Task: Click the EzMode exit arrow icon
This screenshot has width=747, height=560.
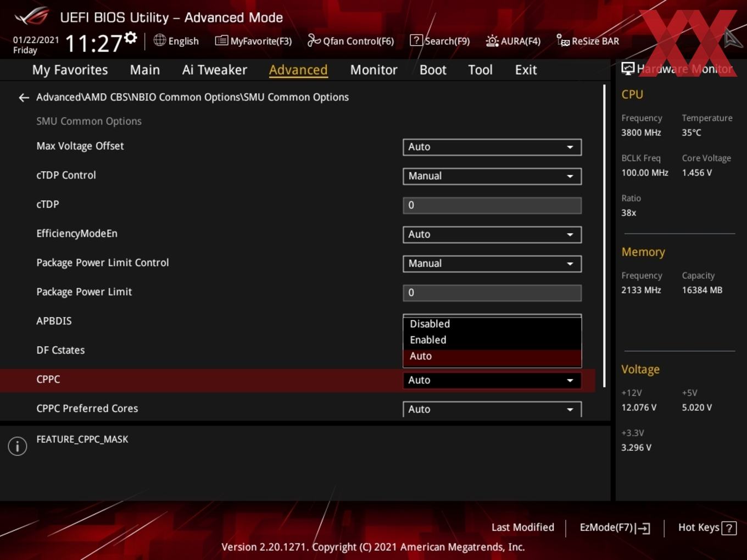Action: pyautogui.click(x=643, y=528)
